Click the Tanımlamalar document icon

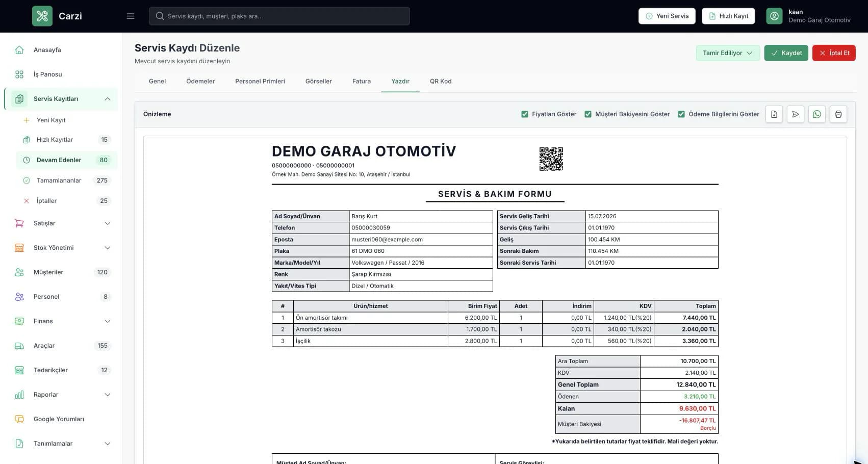tap(19, 444)
